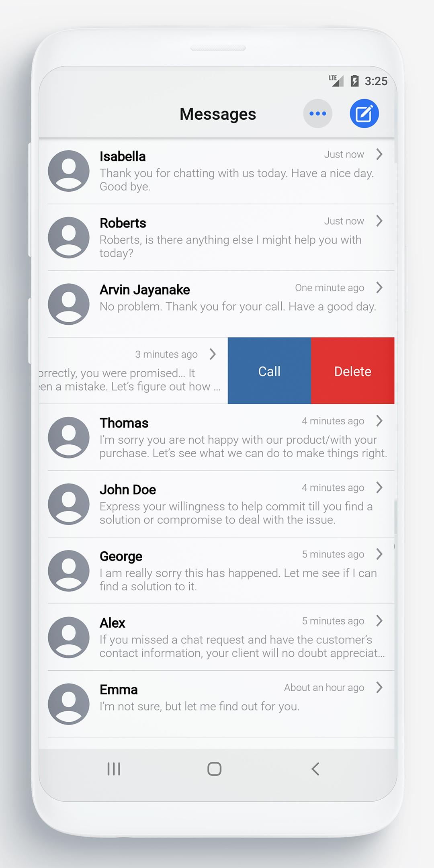This screenshot has height=868, width=434.
Task: Open the three-dot more options menu
Action: [x=317, y=114]
